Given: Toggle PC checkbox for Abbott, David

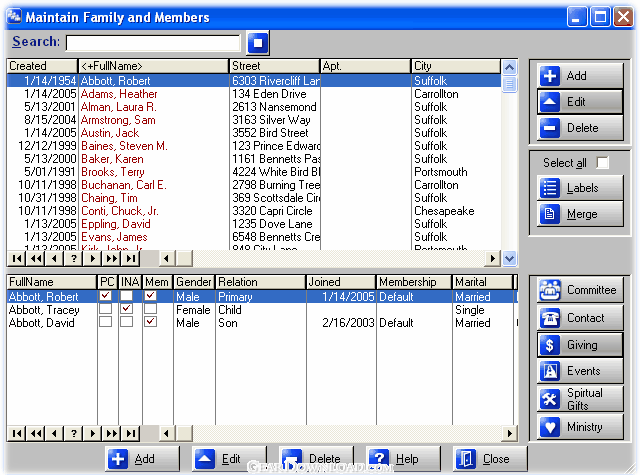Looking at the screenshot, I should point(106,322).
